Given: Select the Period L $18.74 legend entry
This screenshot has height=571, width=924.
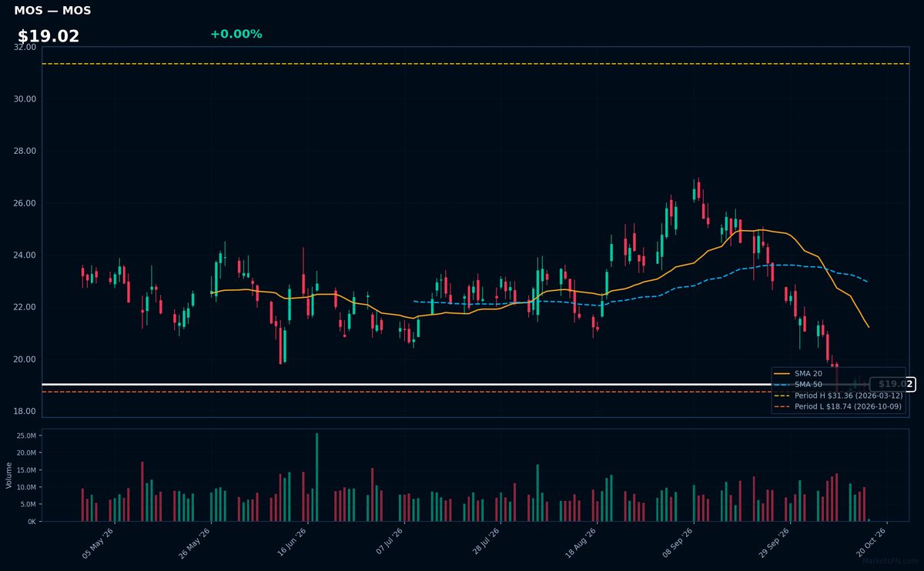Looking at the screenshot, I should tap(838, 406).
